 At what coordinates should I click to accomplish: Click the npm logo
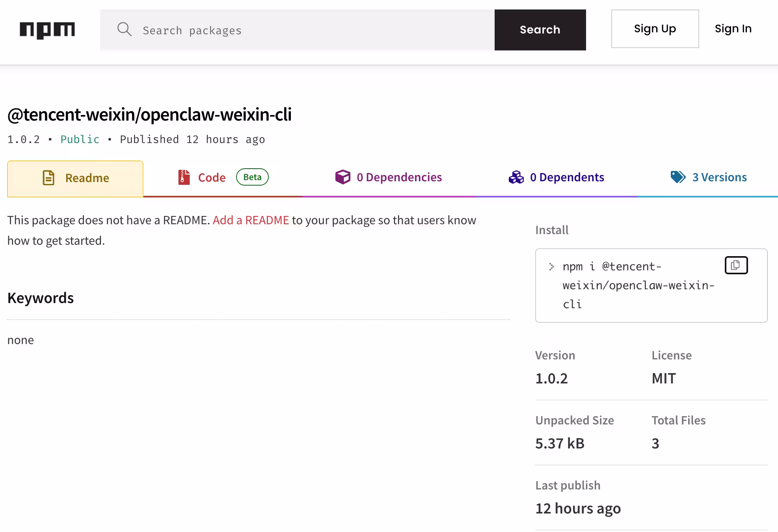(47, 29)
